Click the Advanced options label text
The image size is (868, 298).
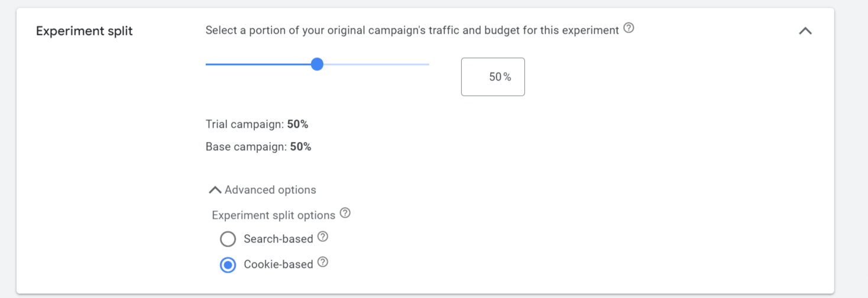point(270,190)
